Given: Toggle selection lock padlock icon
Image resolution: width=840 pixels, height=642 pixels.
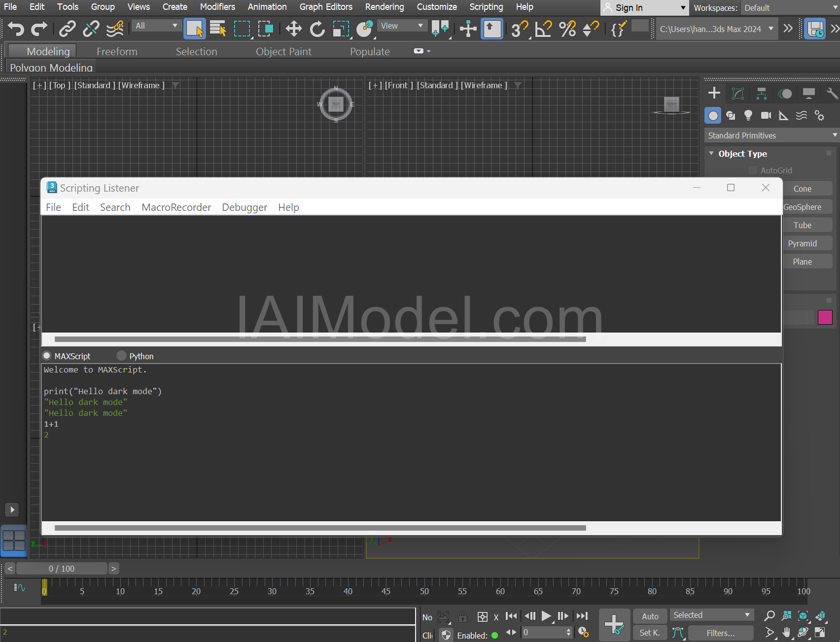Looking at the screenshot, I should tap(462, 616).
